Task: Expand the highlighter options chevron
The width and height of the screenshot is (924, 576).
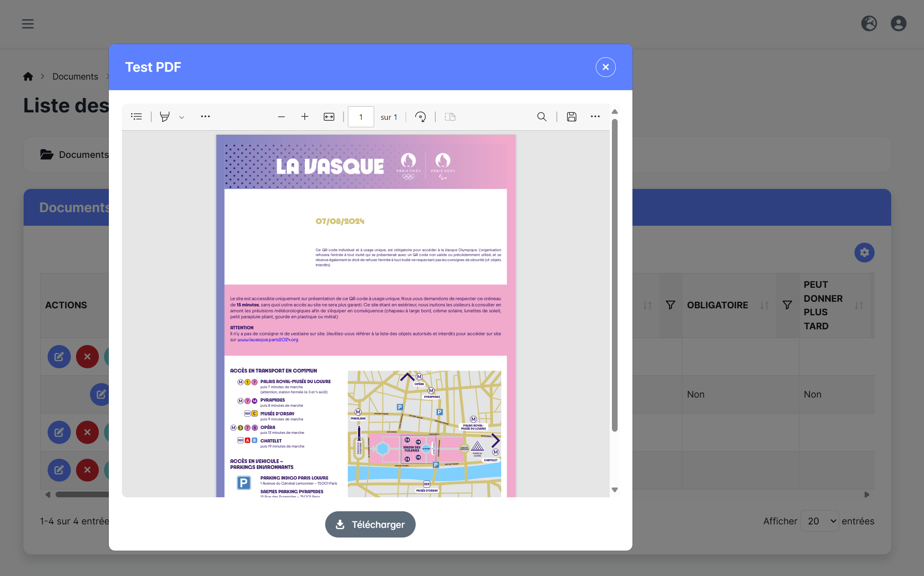Action: [x=182, y=117]
